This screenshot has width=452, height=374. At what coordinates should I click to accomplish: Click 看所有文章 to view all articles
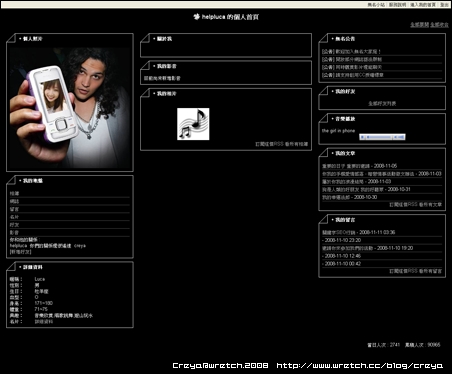(430, 204)
